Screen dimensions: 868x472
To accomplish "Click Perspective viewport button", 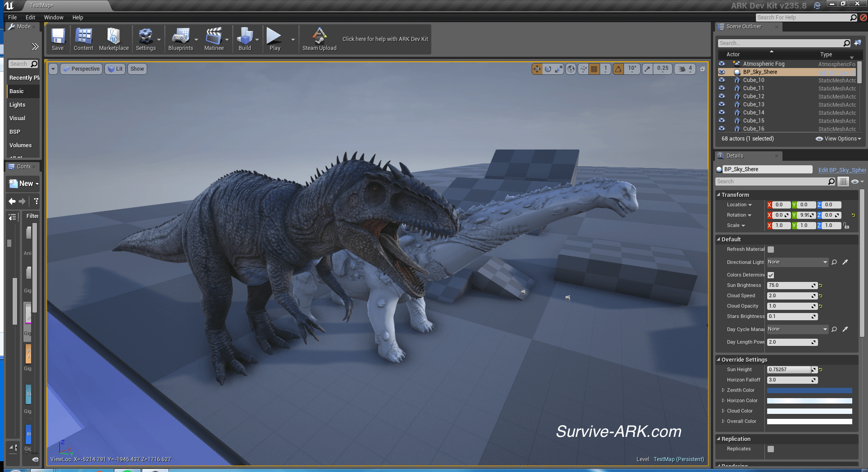I will [x=81, y=69].
